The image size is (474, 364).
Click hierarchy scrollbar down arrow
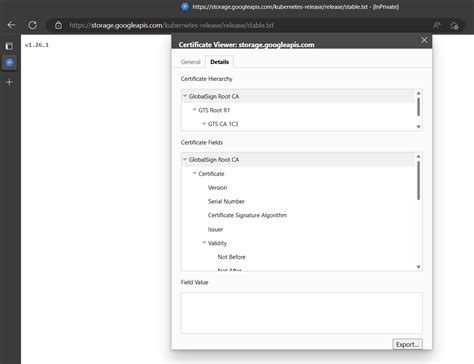tap(418, 127)
